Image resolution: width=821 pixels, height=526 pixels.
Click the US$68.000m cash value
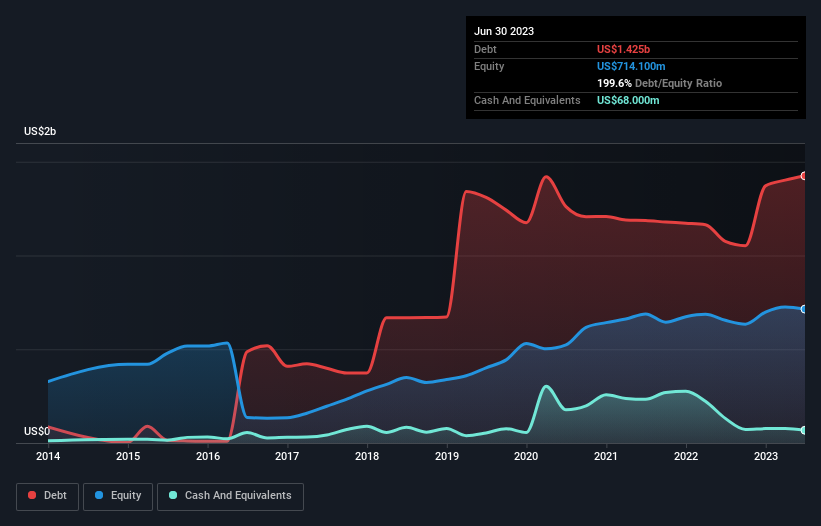coord(628,100)
